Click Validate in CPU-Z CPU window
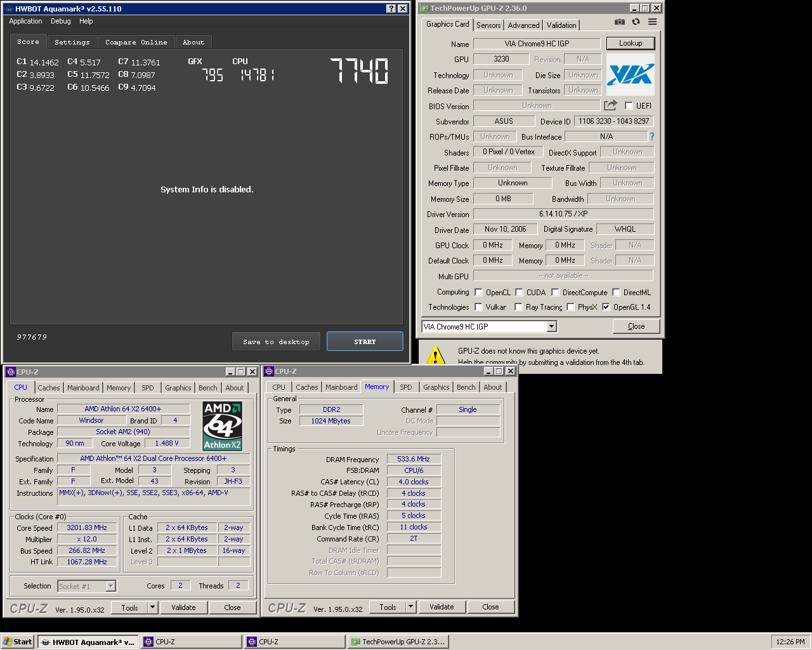The height and width of the screenshot is (650, 812). click(183, 607)
